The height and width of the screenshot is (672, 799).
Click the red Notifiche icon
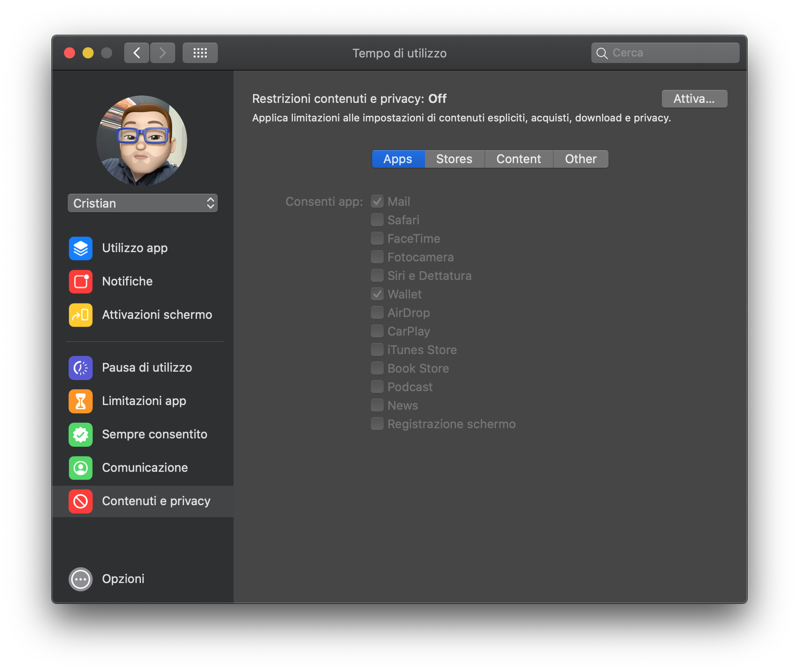coord(81,282)
